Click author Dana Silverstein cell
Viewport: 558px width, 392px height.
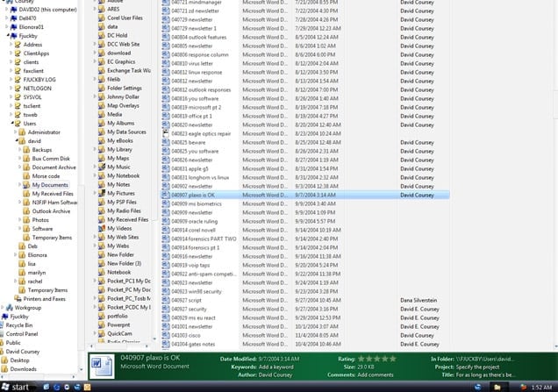tap(418, 300)
